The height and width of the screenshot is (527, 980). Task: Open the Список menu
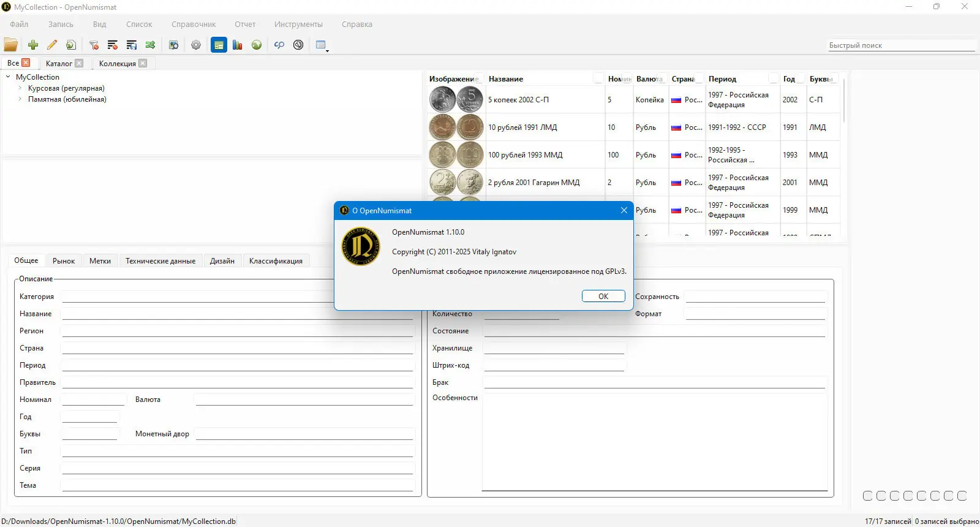tap(139, 25)
